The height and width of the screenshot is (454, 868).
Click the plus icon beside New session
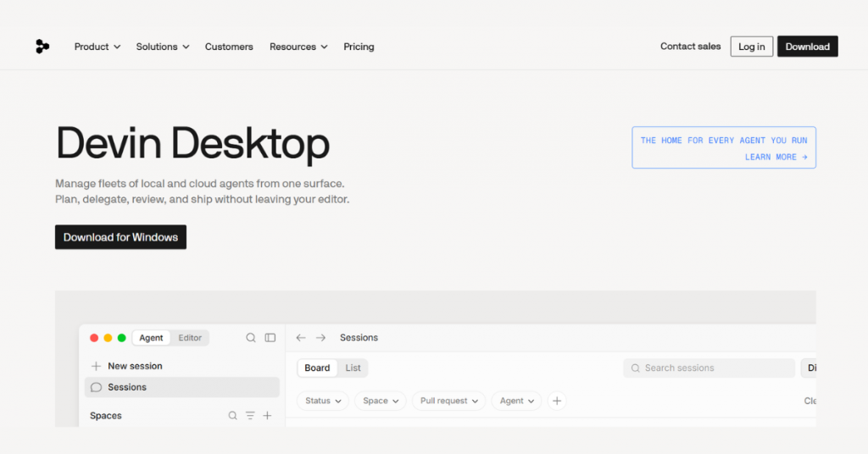click(96, 366)
